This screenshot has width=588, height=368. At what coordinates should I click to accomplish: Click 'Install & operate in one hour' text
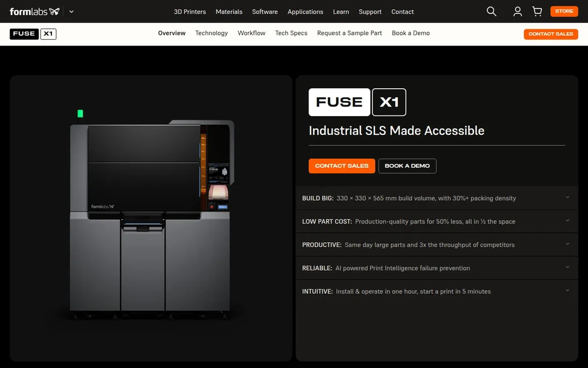pos(376,291)
